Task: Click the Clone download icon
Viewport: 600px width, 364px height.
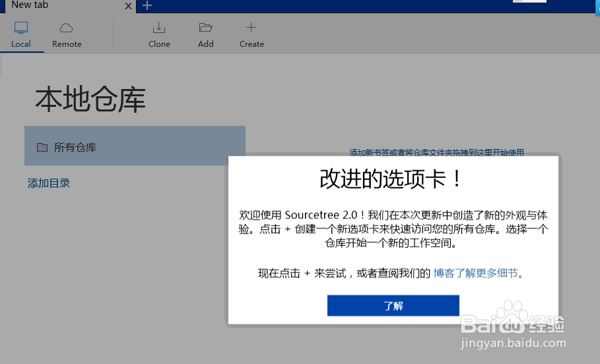Action: coord(159,28)
